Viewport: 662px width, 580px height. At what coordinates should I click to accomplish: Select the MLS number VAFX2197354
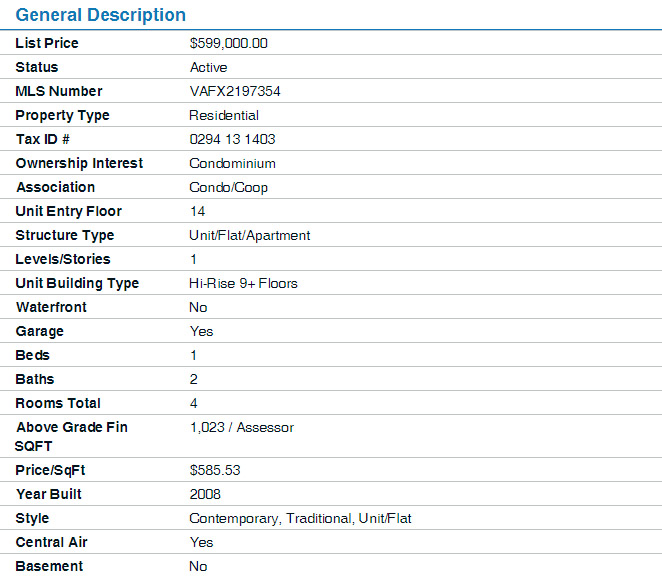[x=235, y=91]
